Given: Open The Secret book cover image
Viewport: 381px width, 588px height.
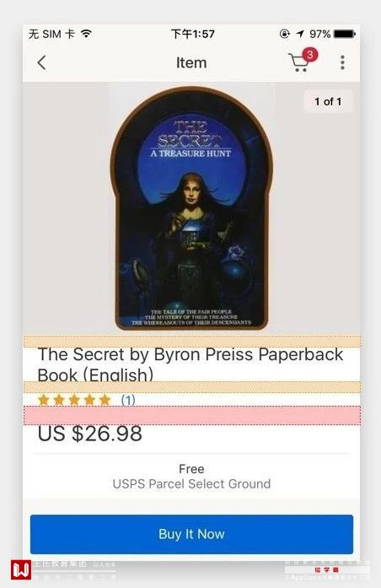Looking at the screenshot, I should click(x=191, y=208).
